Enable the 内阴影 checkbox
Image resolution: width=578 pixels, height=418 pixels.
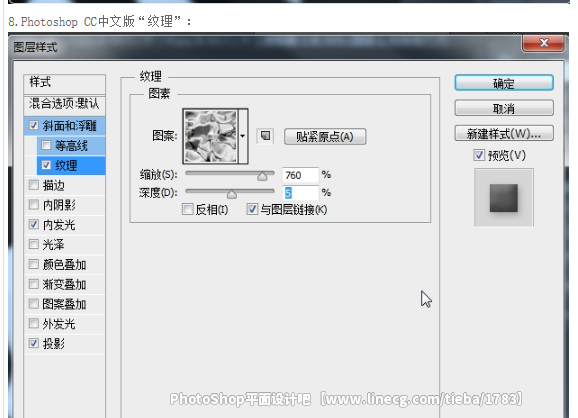[x=34, y=205]
